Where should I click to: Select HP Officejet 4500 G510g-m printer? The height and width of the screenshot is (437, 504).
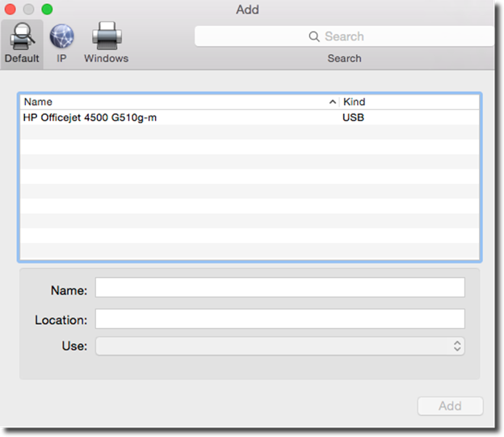click(x=90, y=118)
